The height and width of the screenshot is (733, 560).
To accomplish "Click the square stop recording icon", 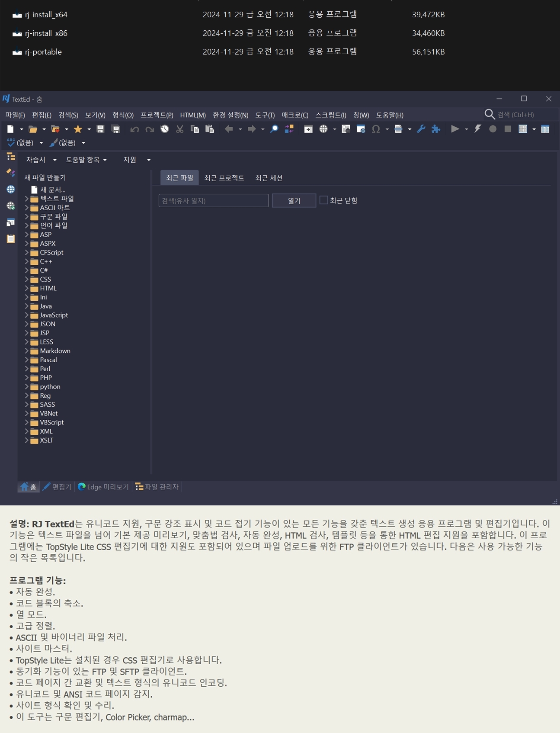I will 508,129.
